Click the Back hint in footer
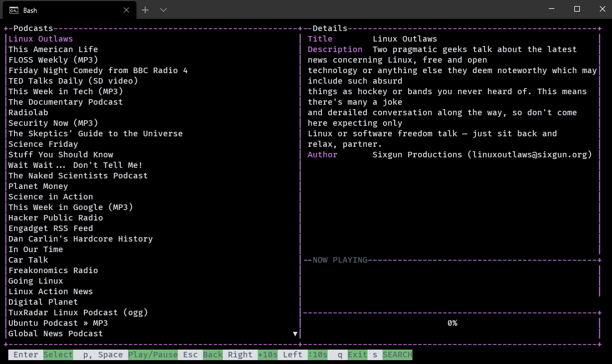Image resolution: width=612 pixels, height=364 pixels. click(213, 355)
